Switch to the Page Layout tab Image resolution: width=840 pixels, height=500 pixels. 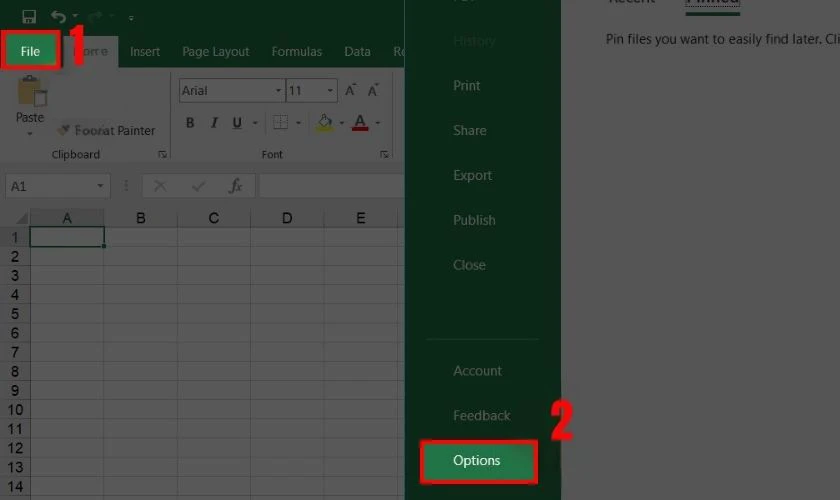click(x=215, y=51)
